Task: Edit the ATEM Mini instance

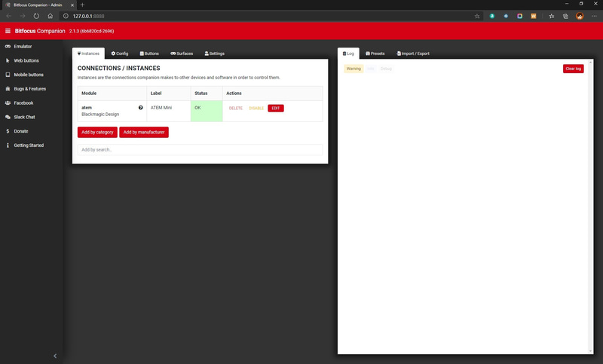Action: point(276,109)
